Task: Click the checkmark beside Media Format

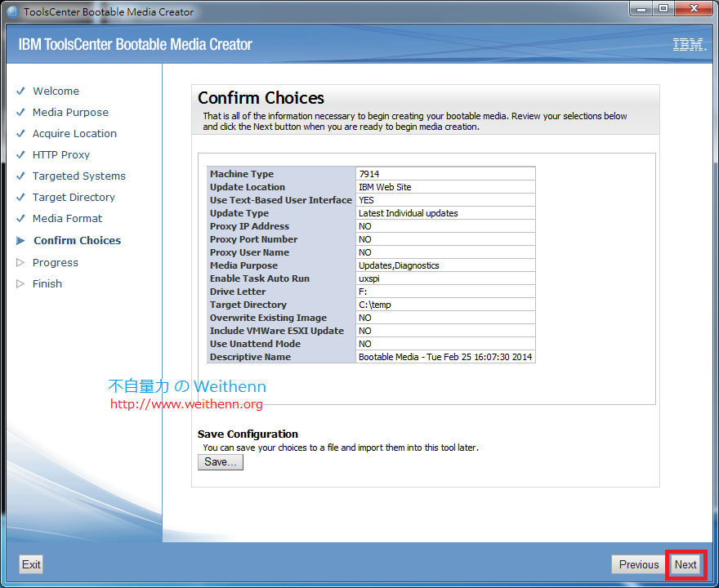Action: (20, 218)
